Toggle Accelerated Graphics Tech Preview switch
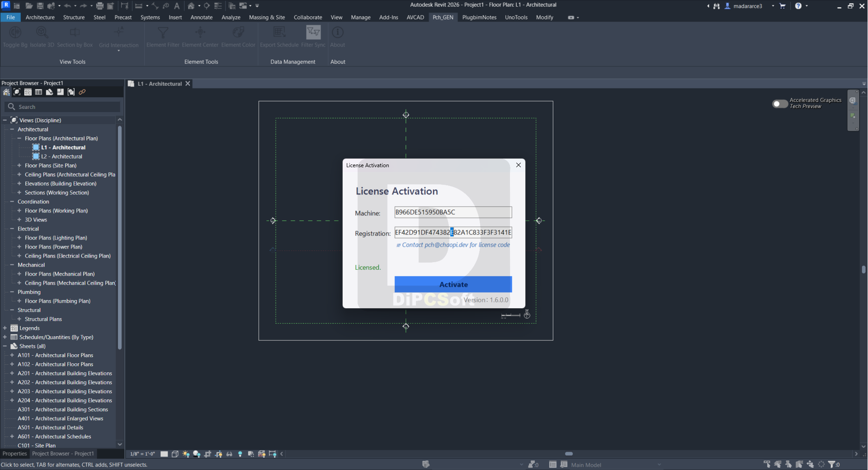868x470 pixels. (x=780, y=103)
